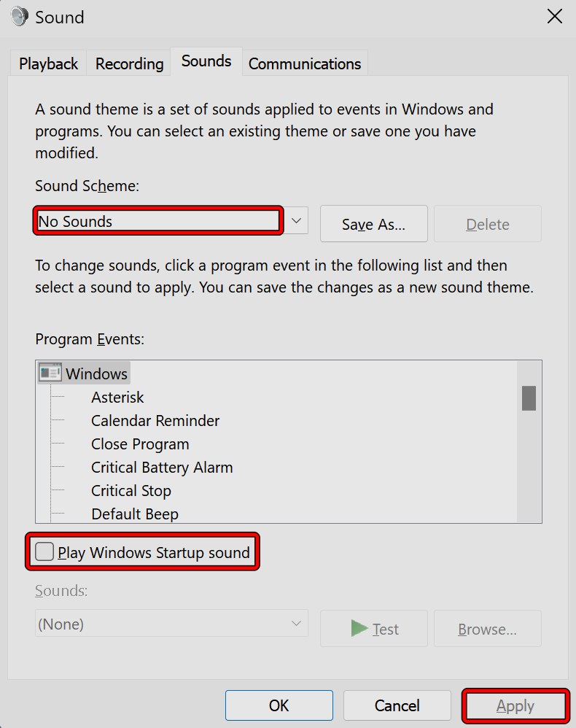This screenshot has width=576, height=728.
Task: Highlight the Default Beep event
Action: pyautogui.click(x=135, y=514)
